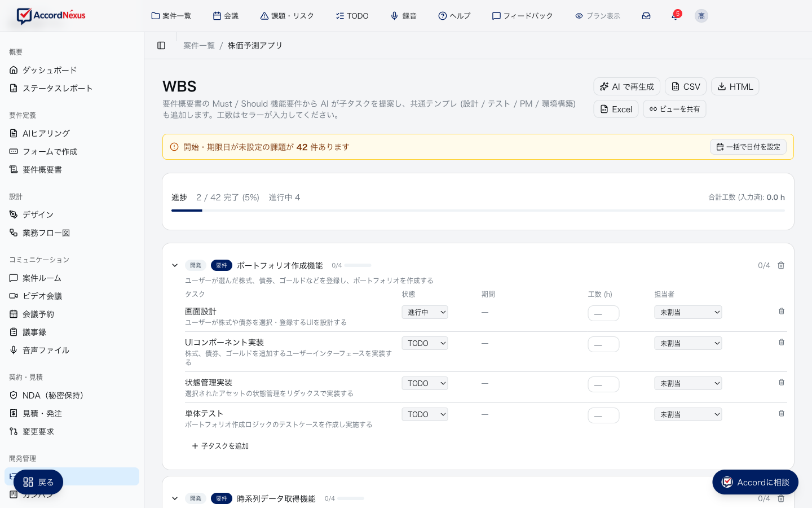
Task: Add a subtask with 子タスクを追加
Action: click(x=220, y=446)
